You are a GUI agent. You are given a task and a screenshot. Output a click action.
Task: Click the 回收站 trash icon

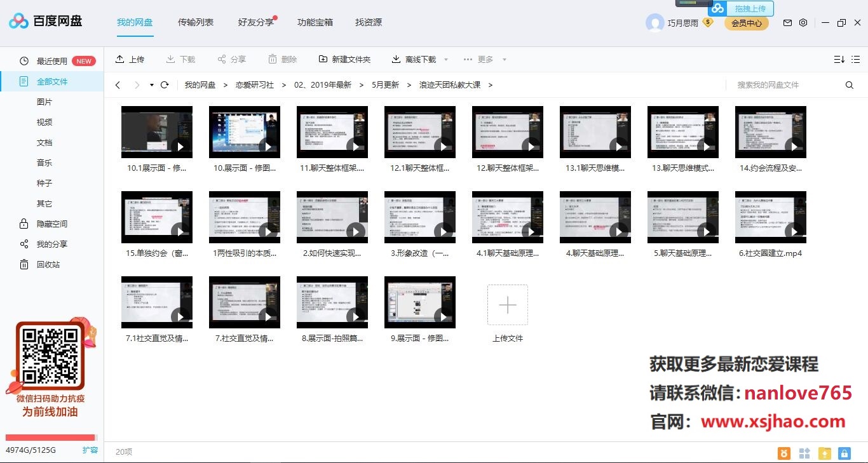coord(24,265)
